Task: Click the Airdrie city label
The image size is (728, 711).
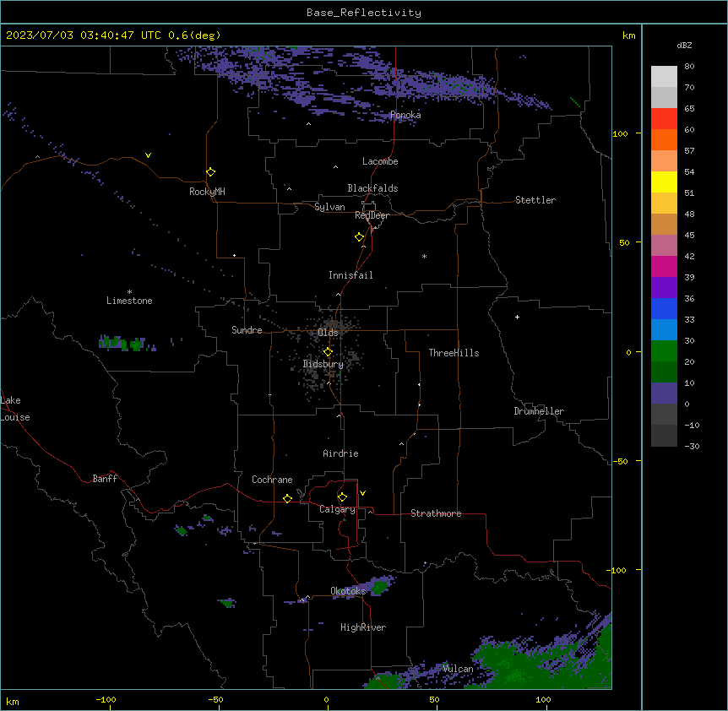Action: click(x=340, y=453)
